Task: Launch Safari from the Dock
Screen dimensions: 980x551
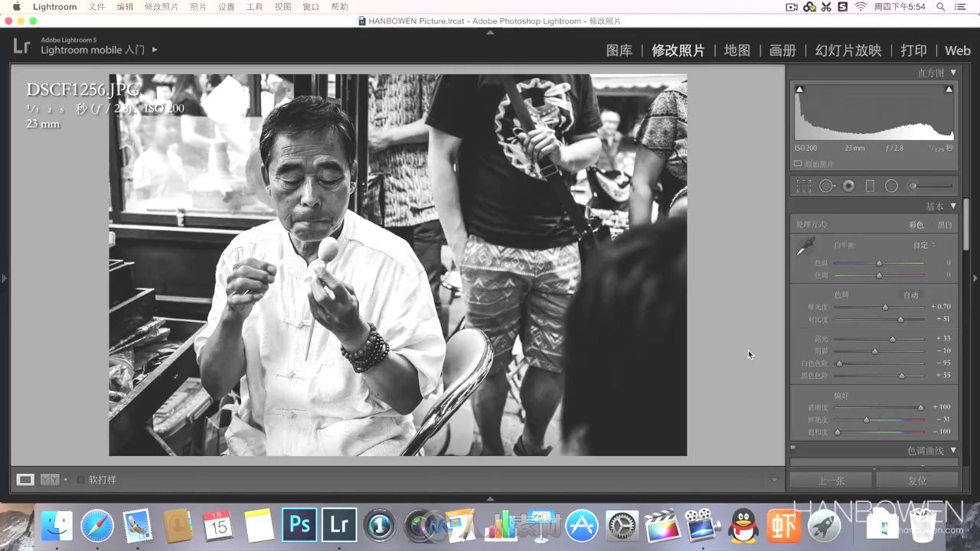Action: [97, 526]
